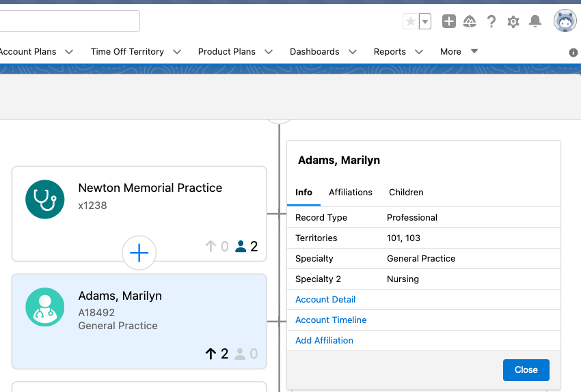Image resolution: width=581 pixels, height=392 pixels.
Task: Open the Account Timeline link
Action: coord(331,320)
